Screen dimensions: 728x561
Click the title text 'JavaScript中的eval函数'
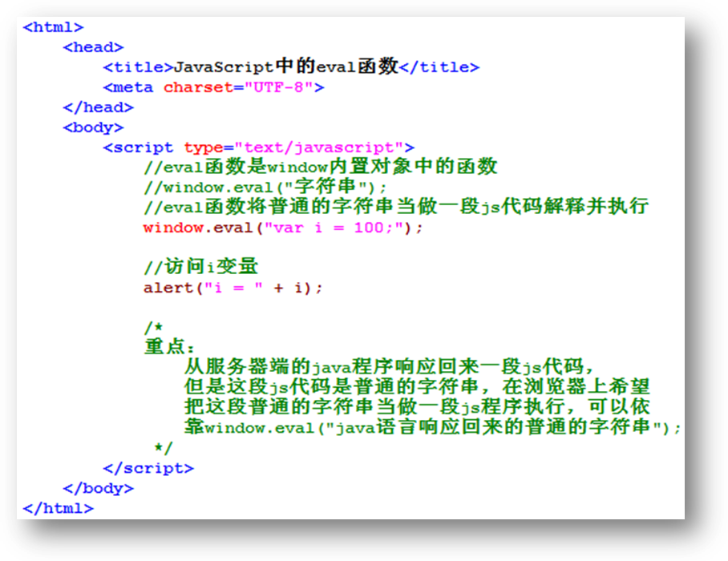point(286,67)
